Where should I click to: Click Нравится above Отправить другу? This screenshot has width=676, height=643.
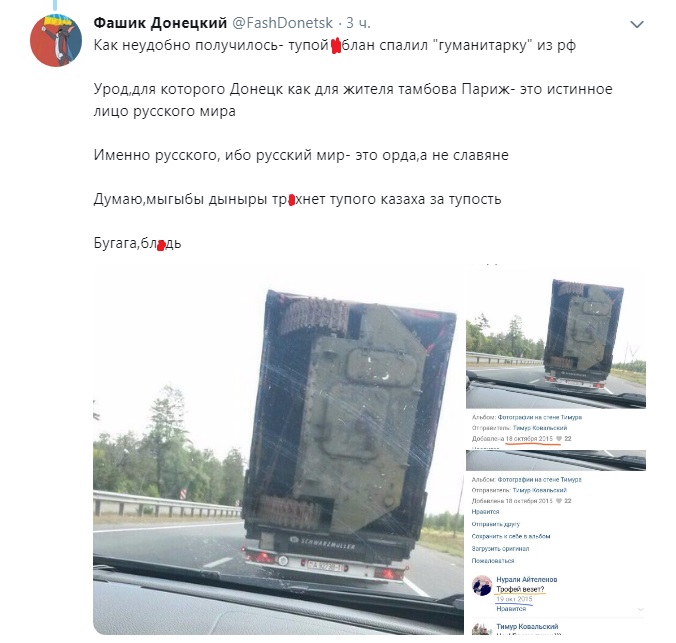pos(485,511)
